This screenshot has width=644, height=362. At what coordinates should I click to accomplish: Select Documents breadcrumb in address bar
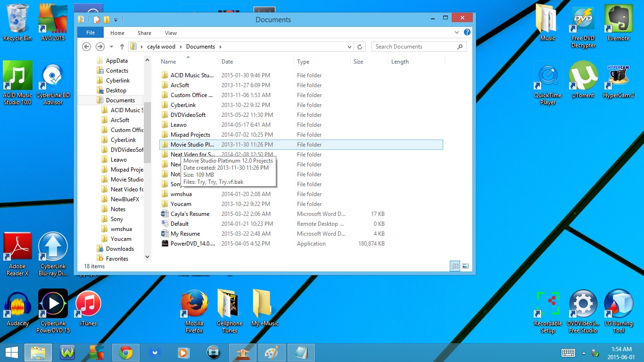point(200,47)
